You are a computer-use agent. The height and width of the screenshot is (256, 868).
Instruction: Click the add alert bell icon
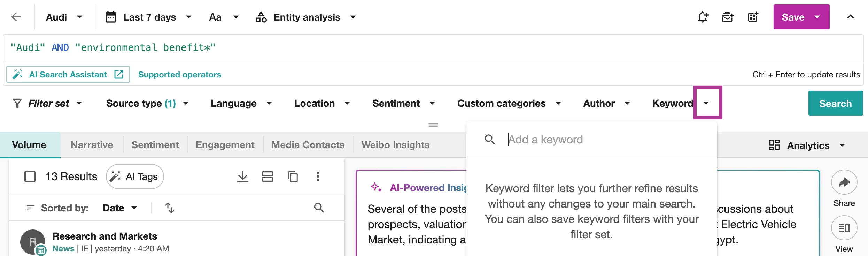(x=703, y=17)
